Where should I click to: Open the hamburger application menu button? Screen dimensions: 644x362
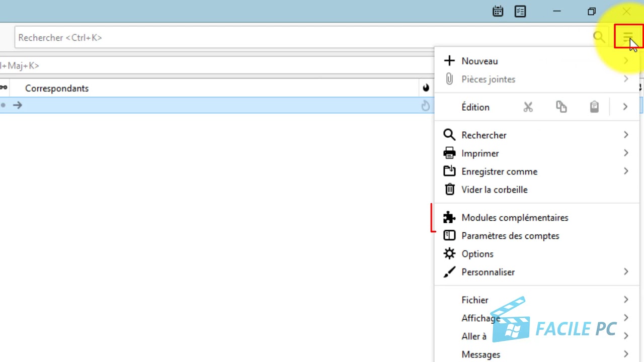pyautogui.click(x=628, y=36)
